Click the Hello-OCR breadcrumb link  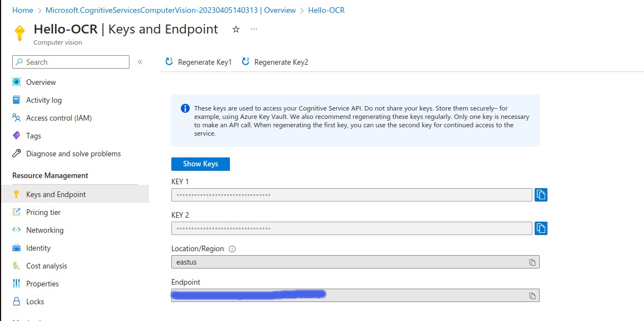pyautogui.click(x=326, y=10)
